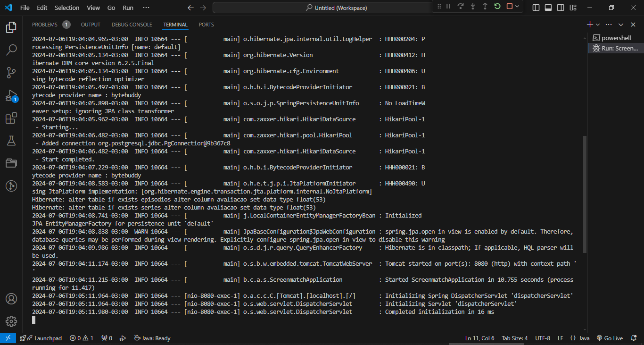The height and width of the screenshot is (345, 644).
Task: Open Accounts menu in activity bar
Action: point(11,299)
